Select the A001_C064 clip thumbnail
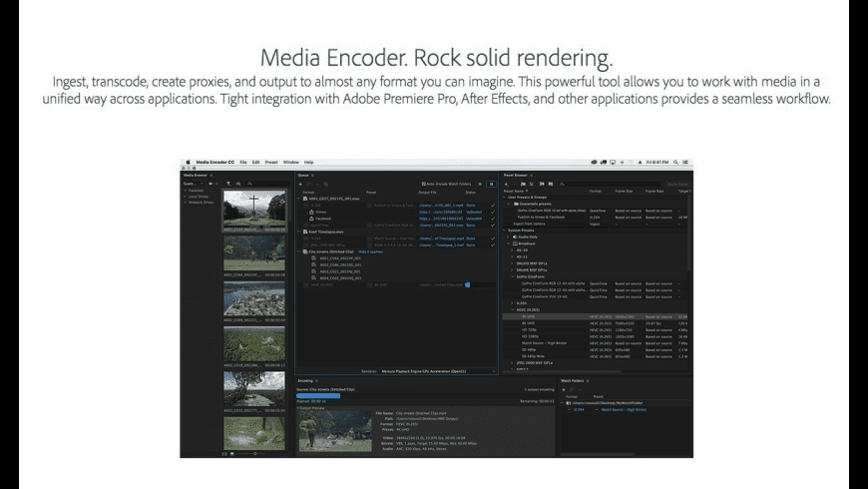This screenshot has width=868, height=489. pyautogui.click(x=254, y=253)
